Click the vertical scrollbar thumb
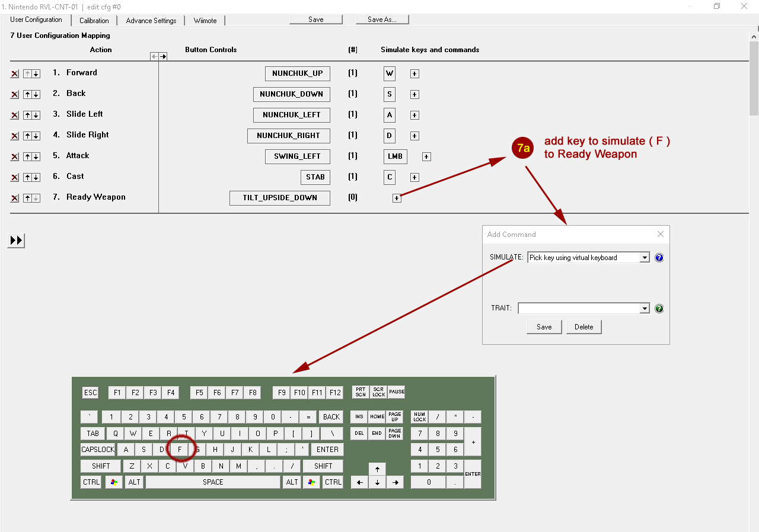Viewport: 759px width, 532px height. [x=754, y=77]
